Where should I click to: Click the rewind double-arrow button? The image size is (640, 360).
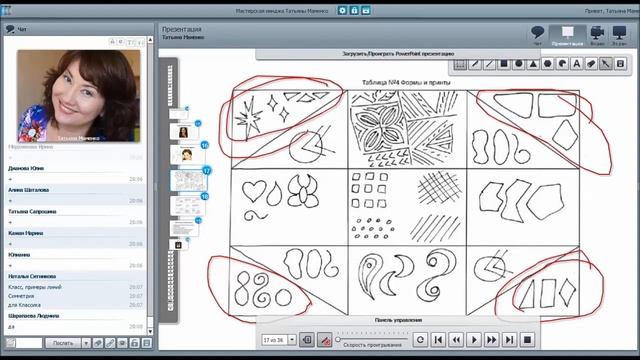tap(456, 340)
